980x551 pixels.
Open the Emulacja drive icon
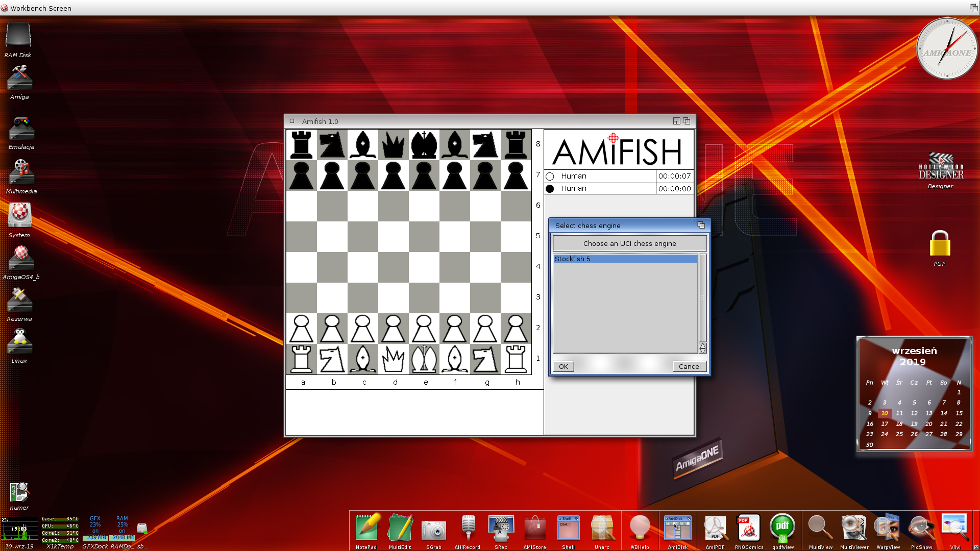[x=21, y=133]
